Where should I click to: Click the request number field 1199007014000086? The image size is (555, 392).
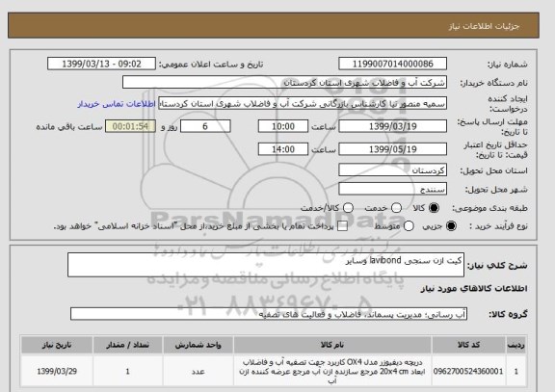click(392, 64)
